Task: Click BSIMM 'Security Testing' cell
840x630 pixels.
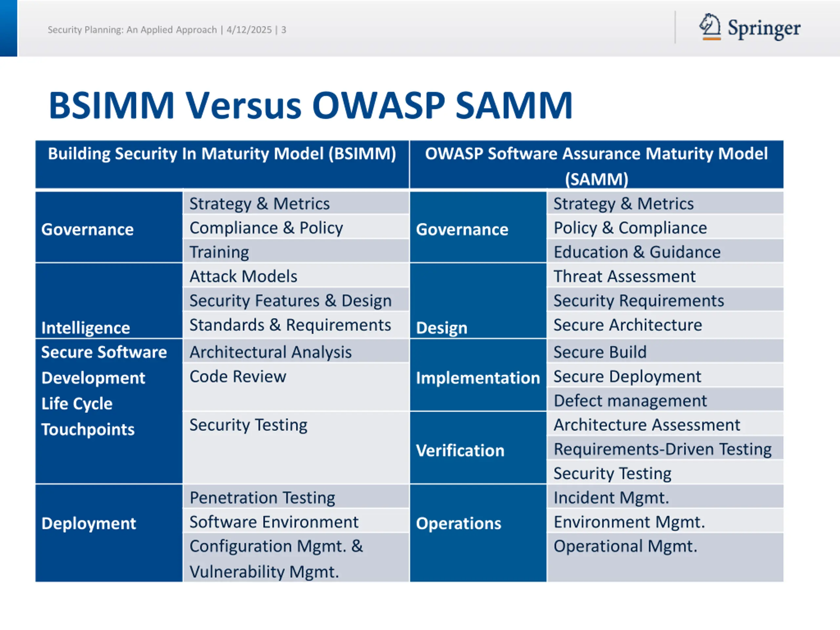Action: pyautogui.click(x=296, y=448)
